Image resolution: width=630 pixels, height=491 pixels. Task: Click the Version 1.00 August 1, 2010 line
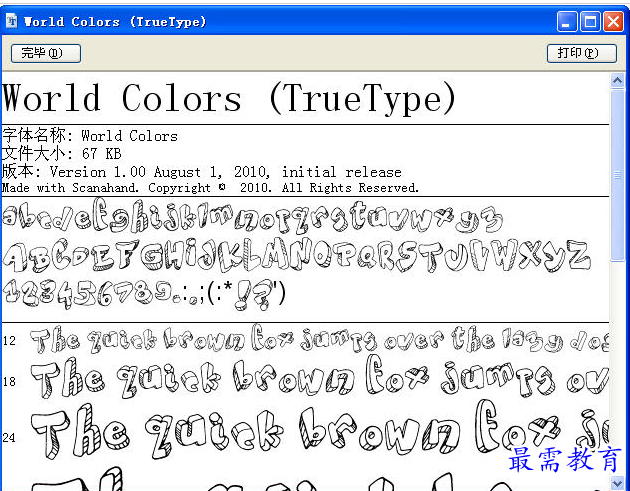202,172
